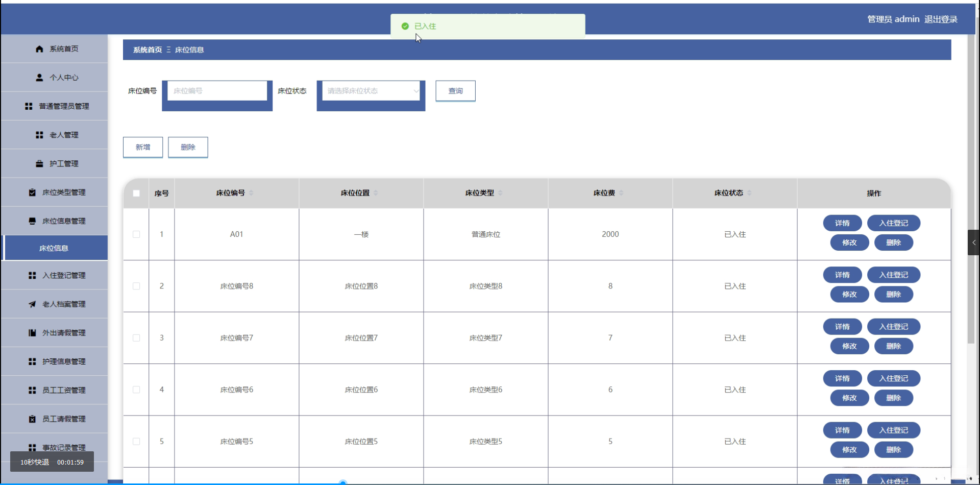980x485 pixels.
Task: Check the checkbox for row A01
Action: coord(136,234)
